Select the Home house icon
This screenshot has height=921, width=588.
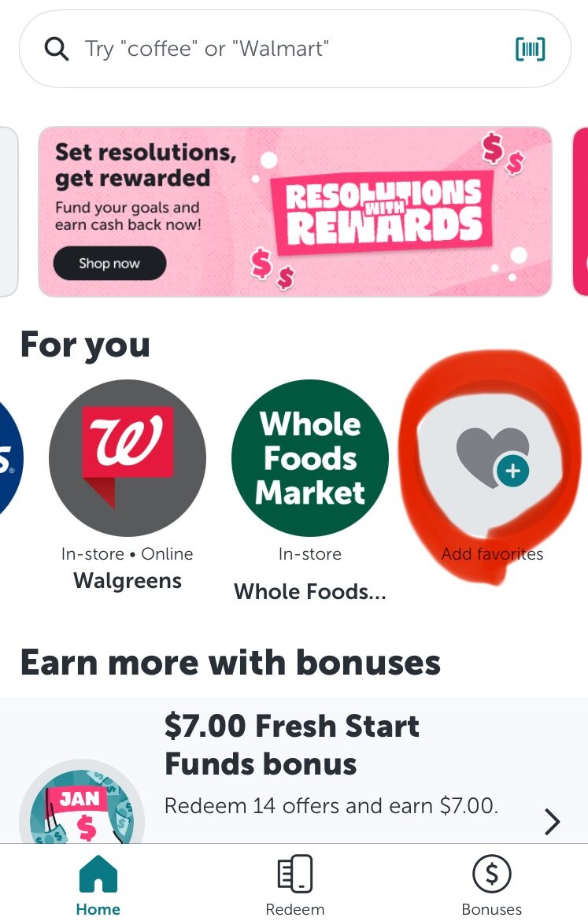click(x=98, y=874)
